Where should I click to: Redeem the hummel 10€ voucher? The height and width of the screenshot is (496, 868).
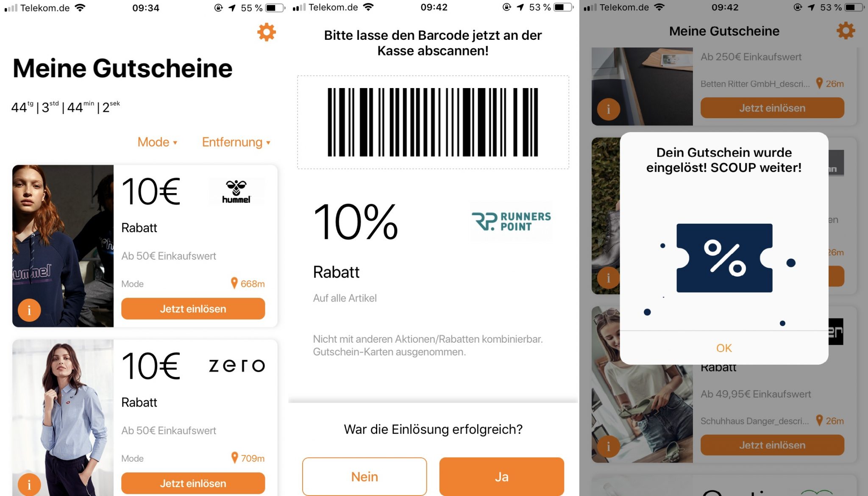[193, 309]
